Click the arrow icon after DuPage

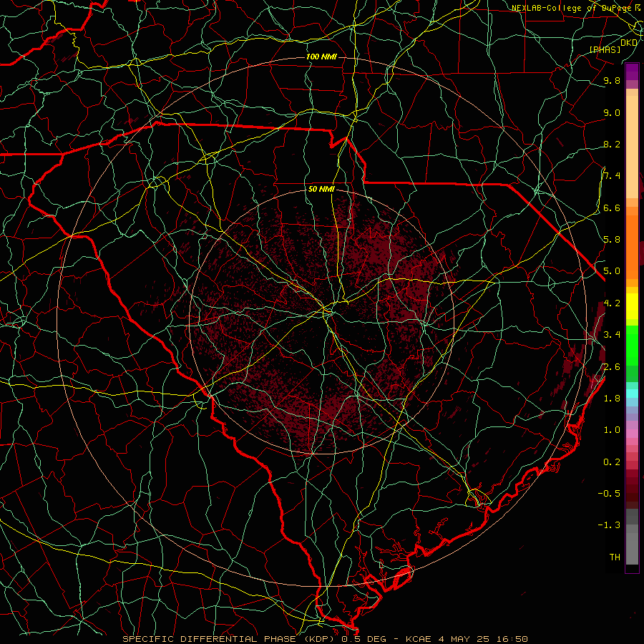pos(638,7)
